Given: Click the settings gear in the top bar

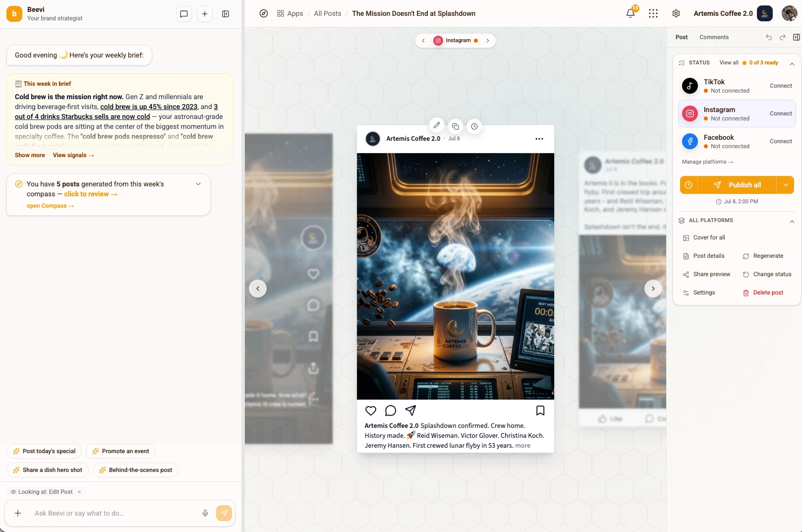Looking at the screenshot, I should (x=676, y=13).
